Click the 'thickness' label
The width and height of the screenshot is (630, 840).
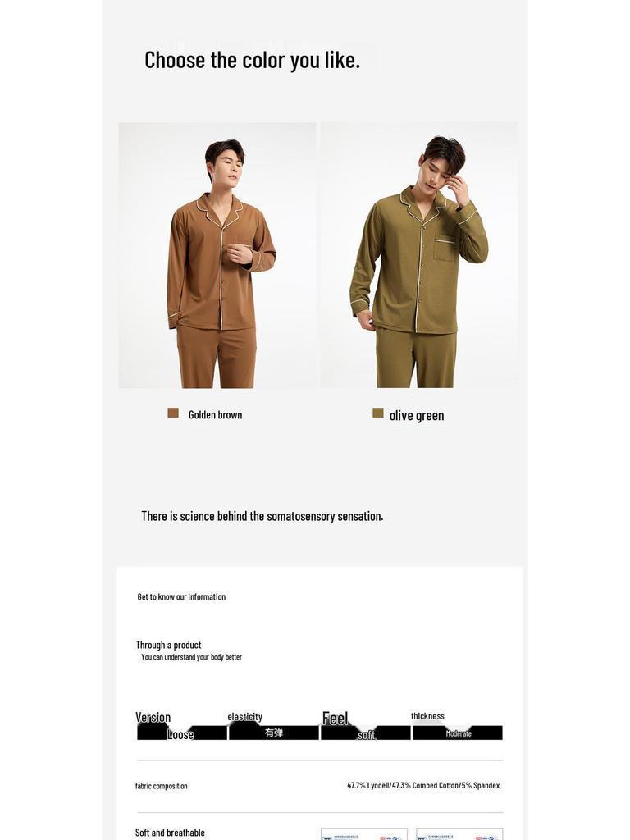click(x=427, y=716)
